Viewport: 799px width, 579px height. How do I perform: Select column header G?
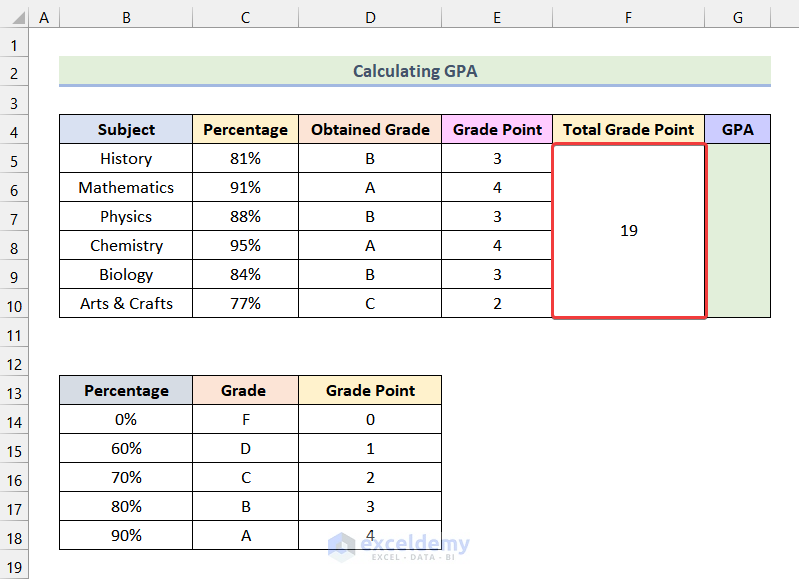pyautogui.click(x=737, y=18)
